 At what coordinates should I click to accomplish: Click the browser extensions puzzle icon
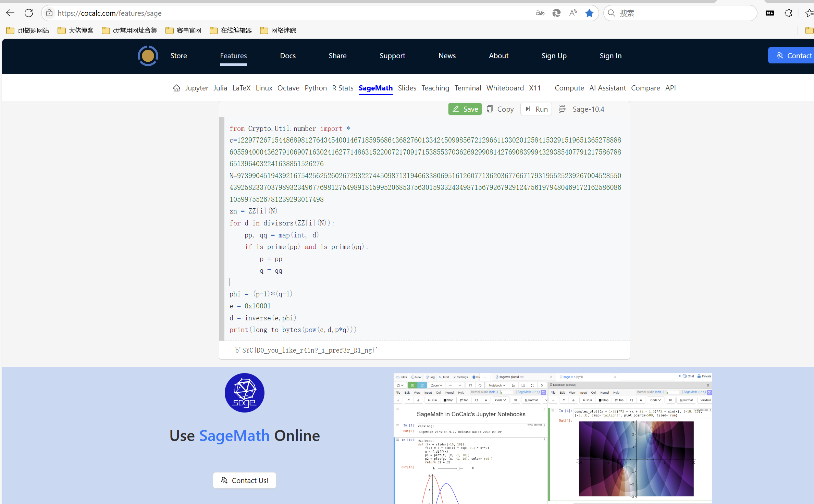pyautogui.click(x=788, y=13)
